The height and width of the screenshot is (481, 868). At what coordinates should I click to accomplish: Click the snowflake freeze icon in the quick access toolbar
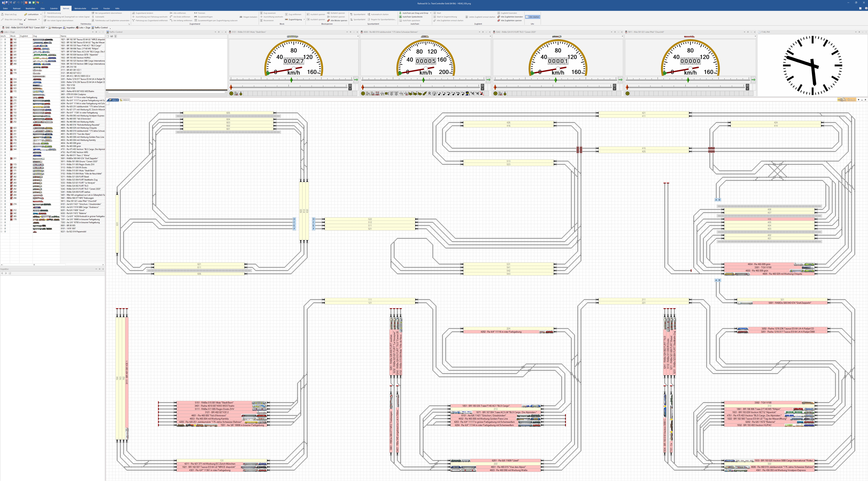click(x=30, y=3)
